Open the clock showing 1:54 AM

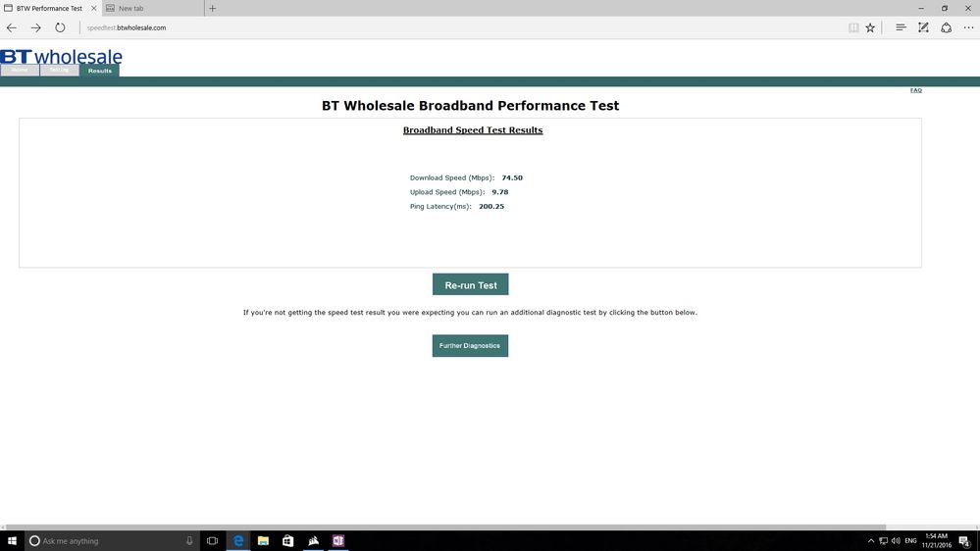(x=936, y=540)
